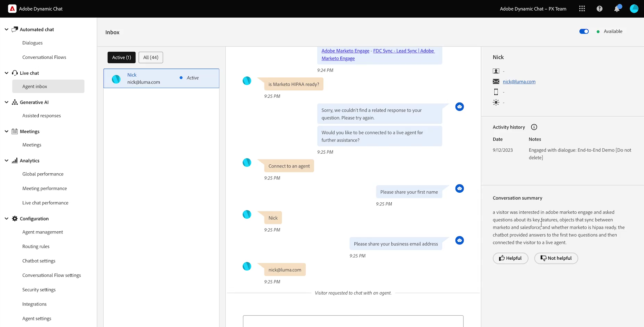This screenshot has width=644, height=327.
Task: Open the notifications bell
Action: click(617, 8)
